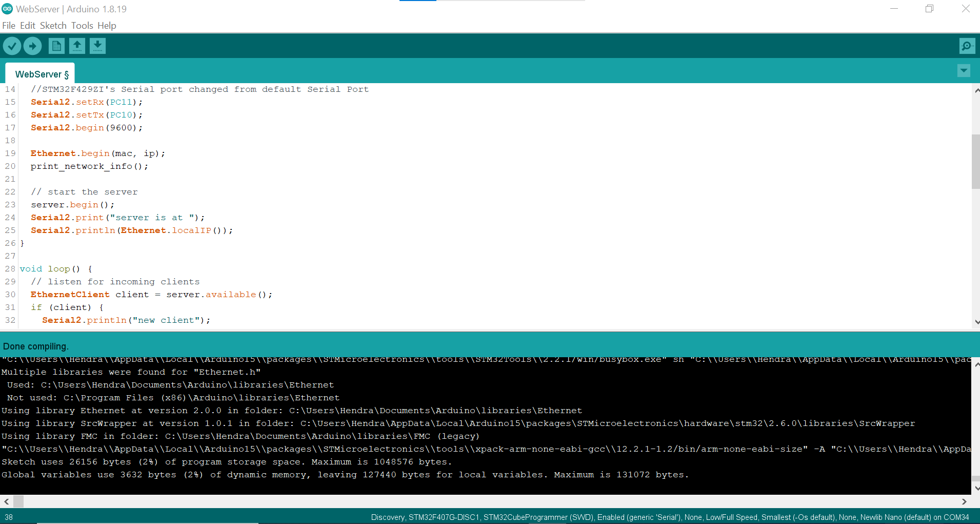Click the EthernetClient client declaration line
The width and height of the screenshot is (980, 524).
click(x=151, y=295)
